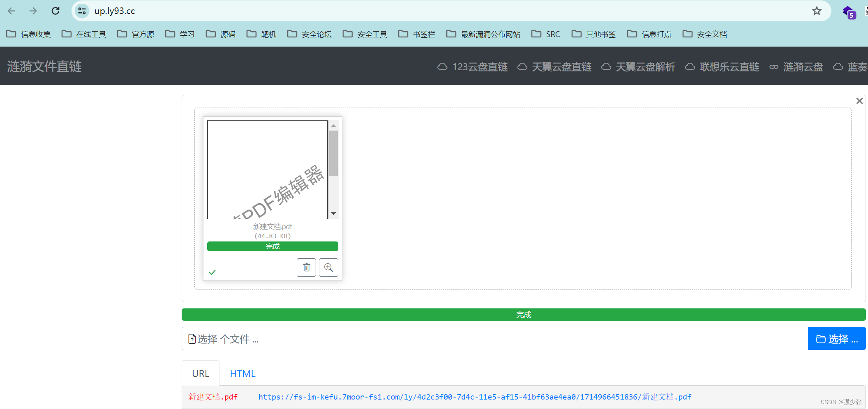
Task: Open the 最新漏洞公布网站 bookmark folder
Action: coord(483,34)
